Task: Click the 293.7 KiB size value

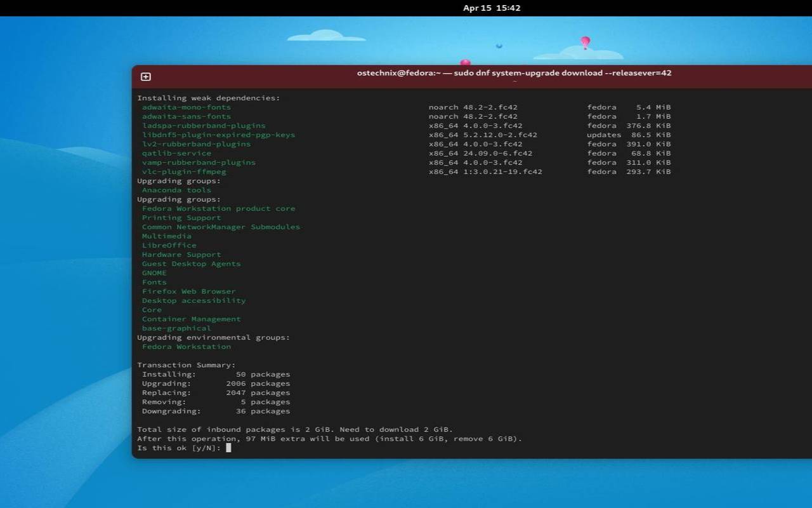Action: pos(648,171)
